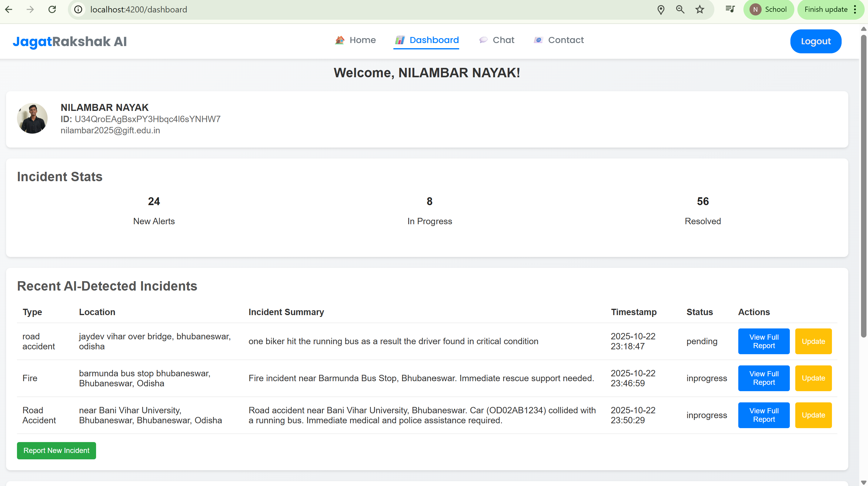
Task: Open the School profile chip
Action: point(768,9)
